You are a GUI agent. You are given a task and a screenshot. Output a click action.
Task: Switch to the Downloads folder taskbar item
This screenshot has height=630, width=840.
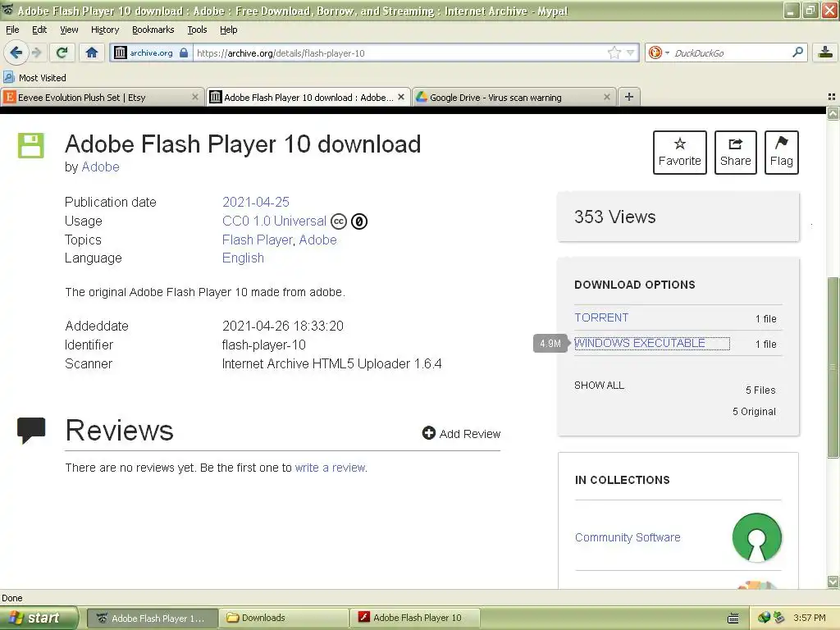(283, 618)
